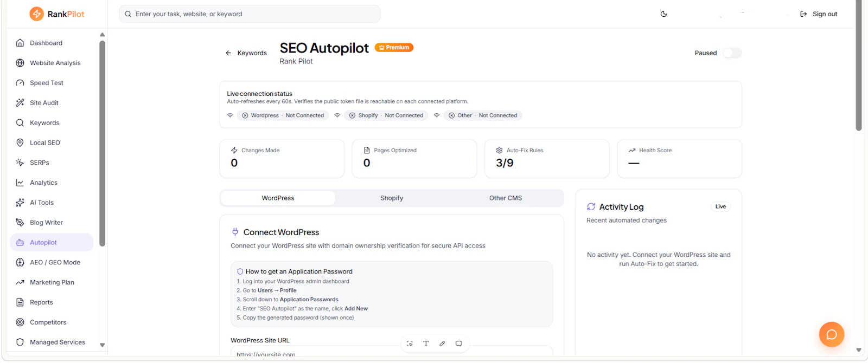Switch to the WordPress tab
868x363 pixels.
tap(278, 198)
